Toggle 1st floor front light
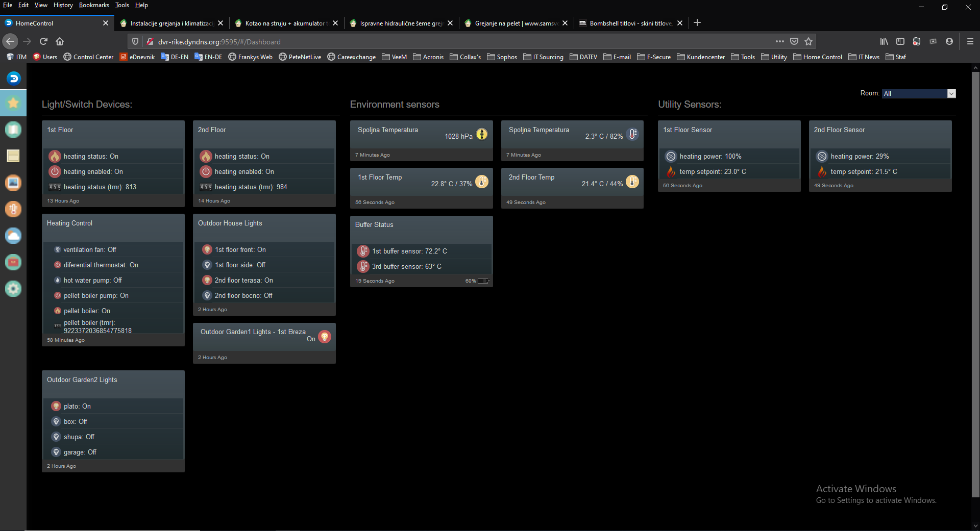This screenshot has width=980, height=531. pyautogui.click(x=207, y=250)
